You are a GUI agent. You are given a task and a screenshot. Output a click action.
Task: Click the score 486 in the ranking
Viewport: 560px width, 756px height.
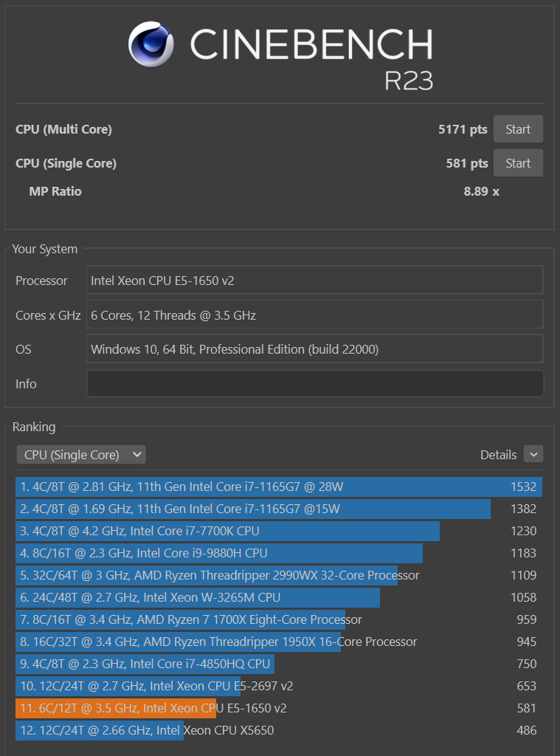[x=527, y=731]
